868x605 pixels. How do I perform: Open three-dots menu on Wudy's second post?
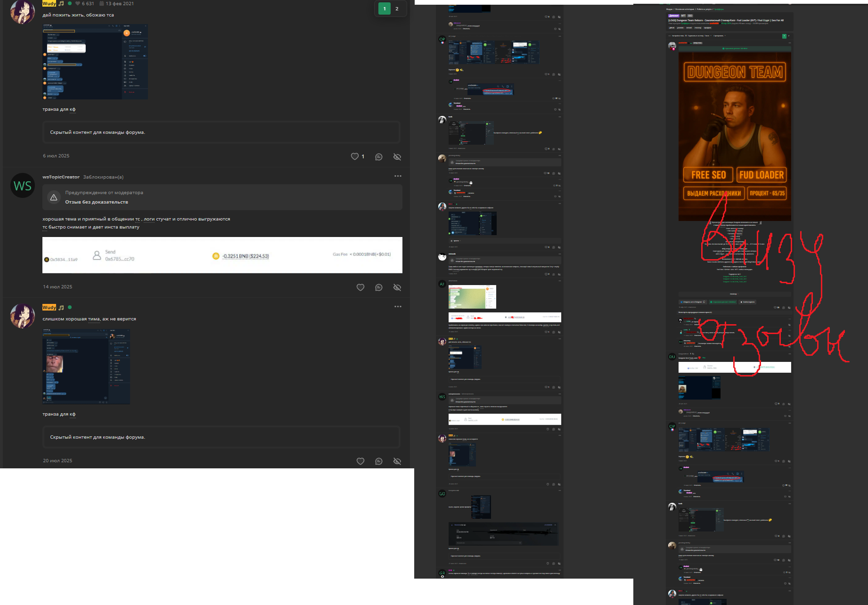[398, 307]
